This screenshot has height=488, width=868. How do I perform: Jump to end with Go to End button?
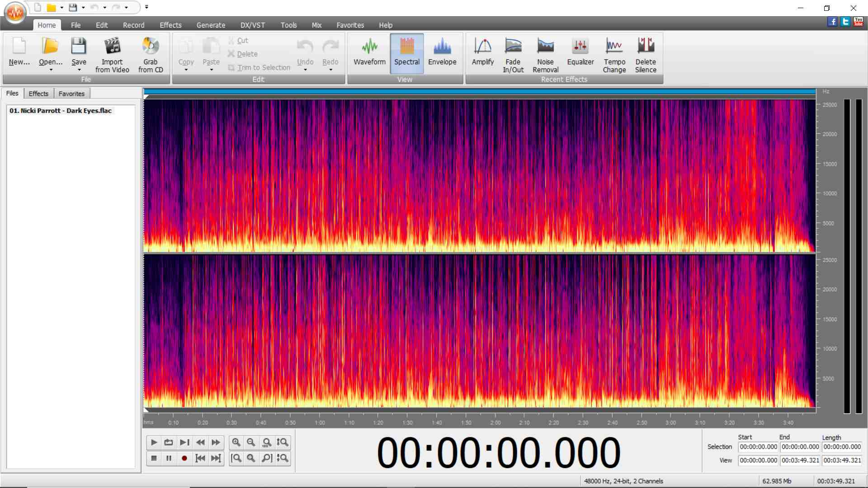(216, 458)
